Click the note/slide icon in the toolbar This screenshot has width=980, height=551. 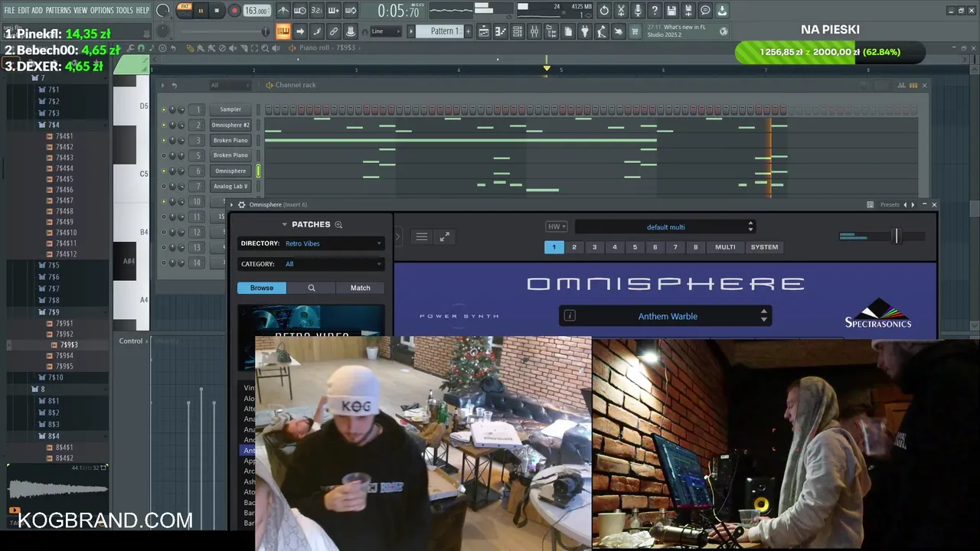tap(317, 31)
